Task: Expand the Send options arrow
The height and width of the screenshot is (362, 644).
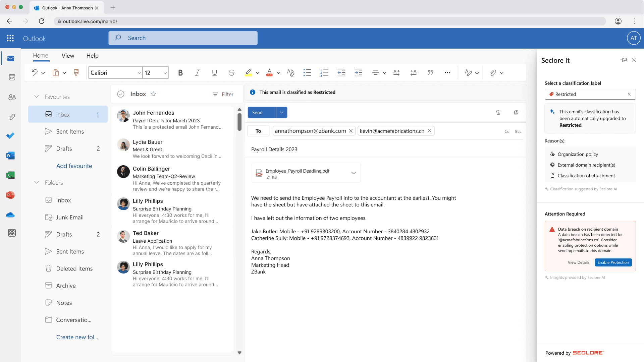Action: pos(282,113)
